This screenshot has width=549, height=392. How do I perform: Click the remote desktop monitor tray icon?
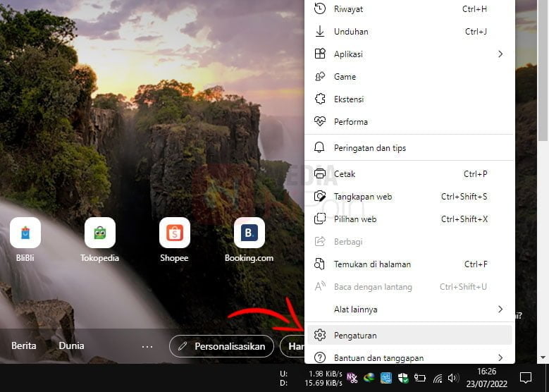pyautogui.click(x=385, y=378)
